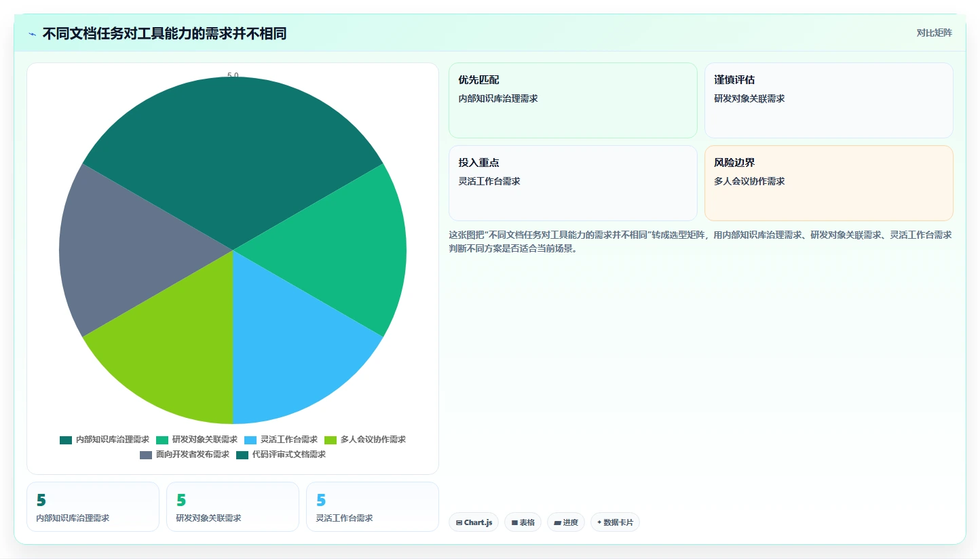Select the 谨慎评估 card
This screenshot has width=980, height=559.
point(829,100)
